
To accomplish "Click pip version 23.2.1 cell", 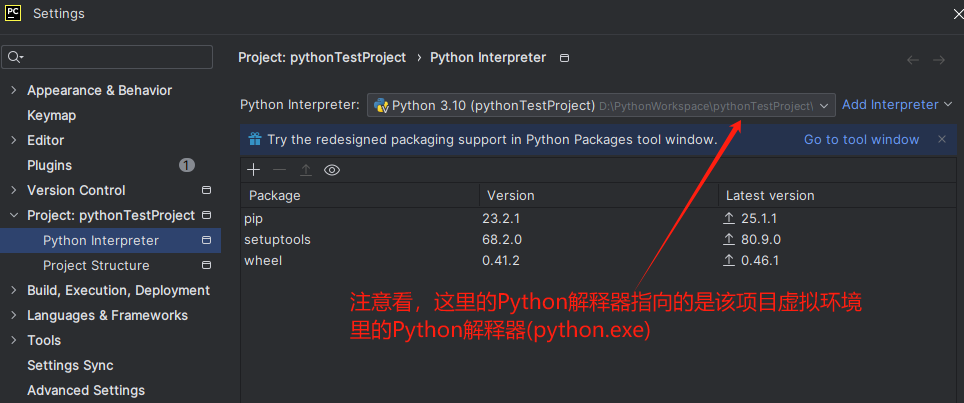I will click(x=501, y=218).
